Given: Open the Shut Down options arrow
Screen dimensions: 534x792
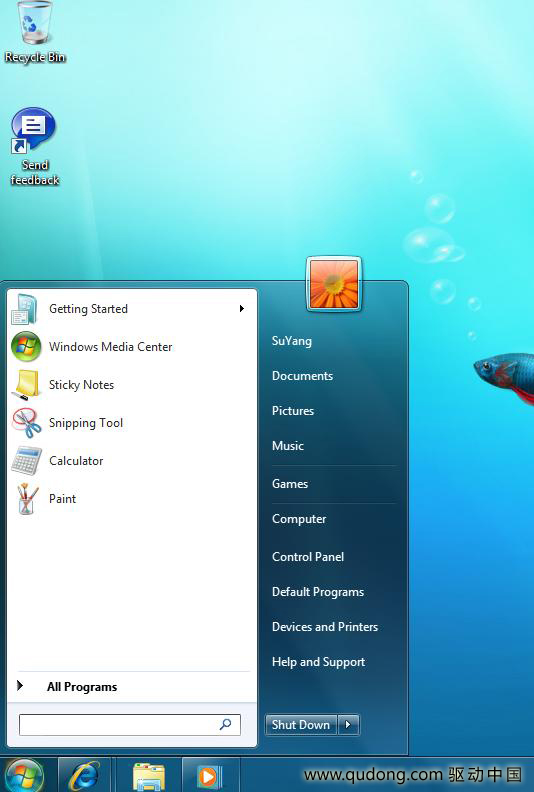Looking at the screenshot, I should (348, 724).
